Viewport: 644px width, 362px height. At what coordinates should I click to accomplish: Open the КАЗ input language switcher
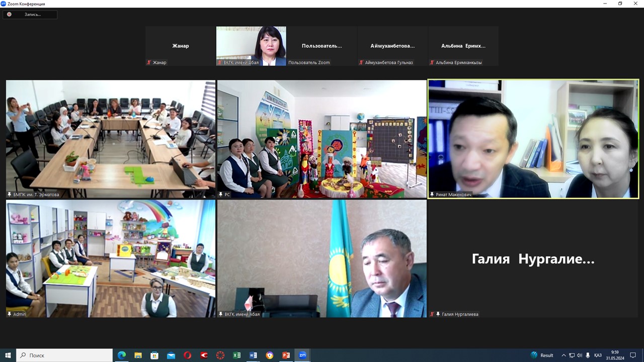598,355
